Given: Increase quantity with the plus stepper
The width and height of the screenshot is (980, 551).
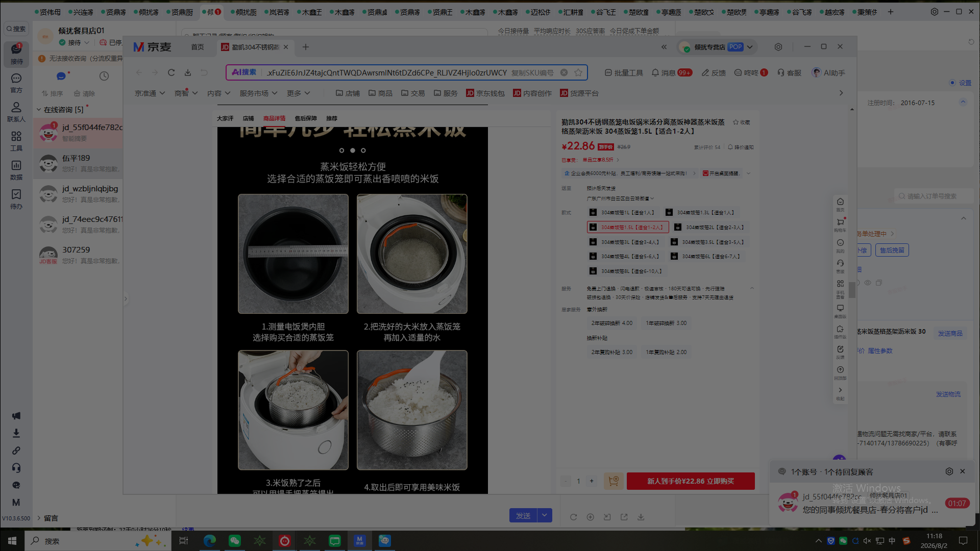Looking at the screenshot, I should (592, 481).
